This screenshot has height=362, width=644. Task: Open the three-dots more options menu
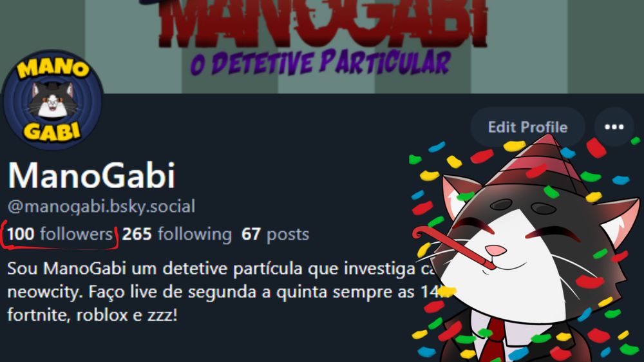point(614,127)
